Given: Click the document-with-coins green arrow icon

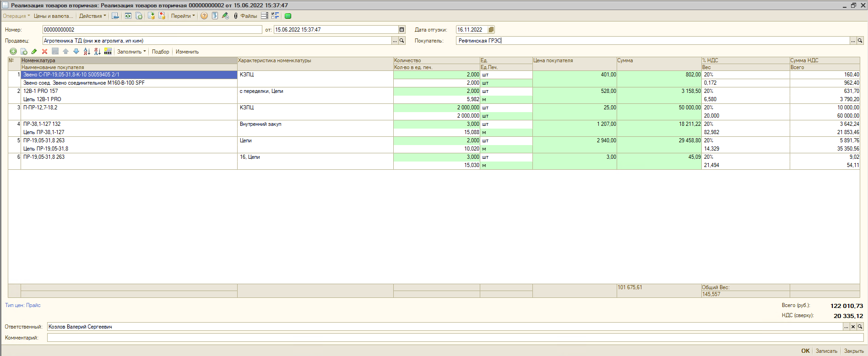Looking at the screenshot, I should tap(151, 16).
